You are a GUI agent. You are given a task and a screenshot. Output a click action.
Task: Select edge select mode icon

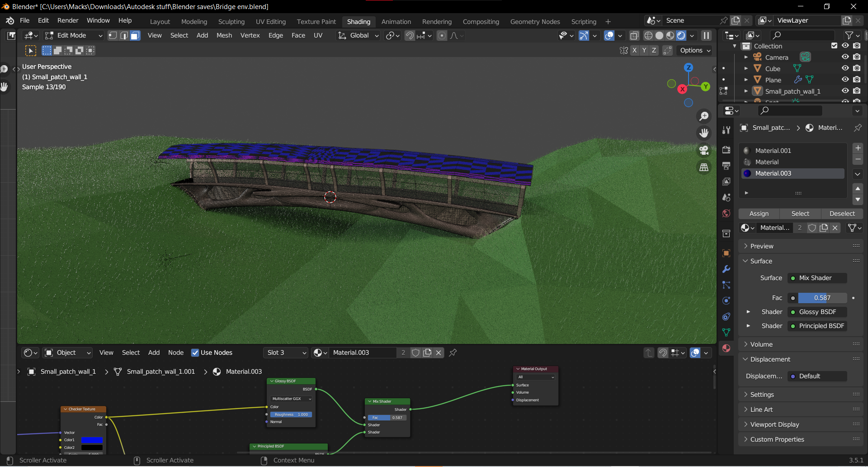pos(124,35)
